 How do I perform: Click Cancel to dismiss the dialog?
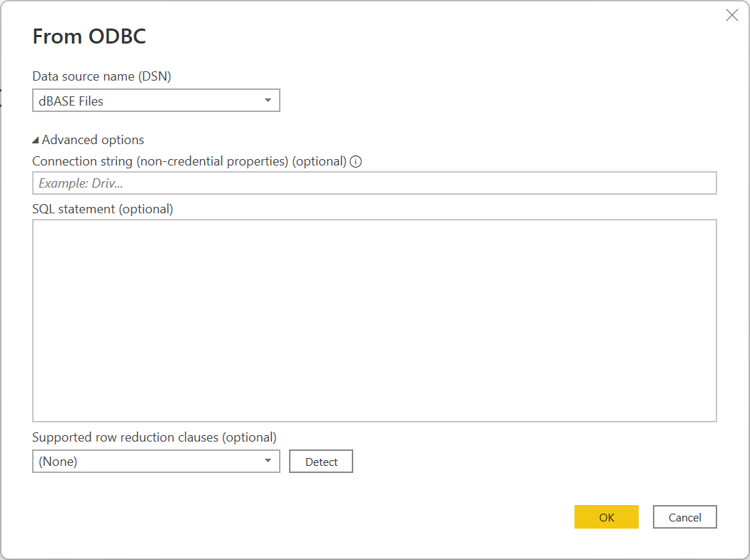click(x=684, y=516)
